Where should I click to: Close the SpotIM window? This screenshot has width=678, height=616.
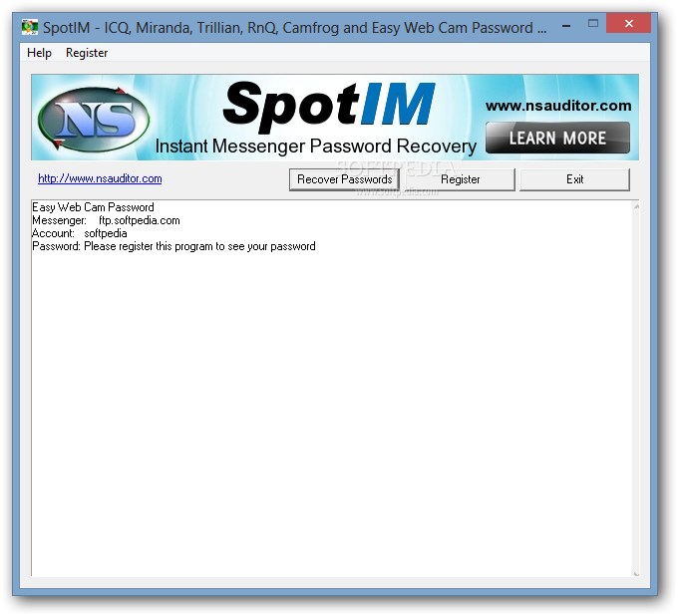click(628, 23)
